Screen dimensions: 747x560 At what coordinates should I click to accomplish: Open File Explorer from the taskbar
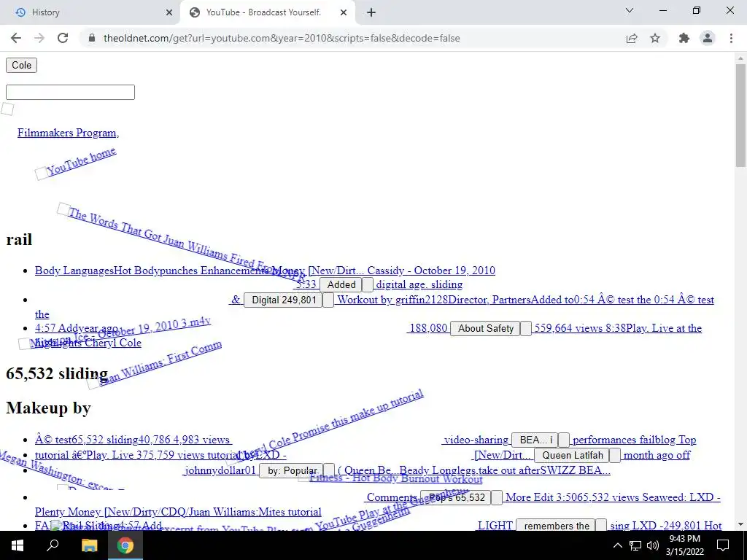[89, 545]
